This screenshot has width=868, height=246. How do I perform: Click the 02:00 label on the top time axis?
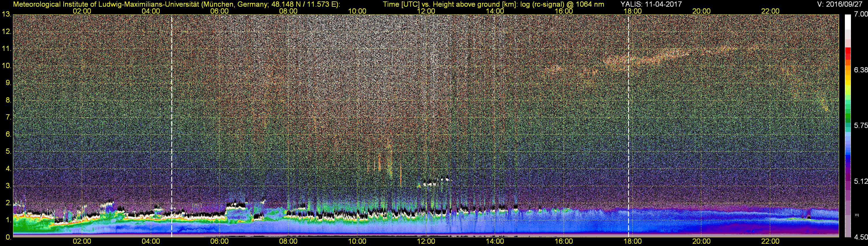[82, 11]
